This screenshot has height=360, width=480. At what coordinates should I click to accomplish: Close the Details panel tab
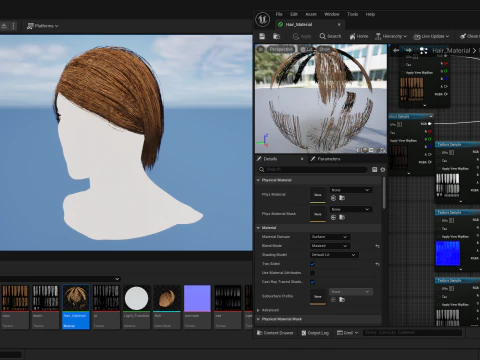click(x=302, y=159)
